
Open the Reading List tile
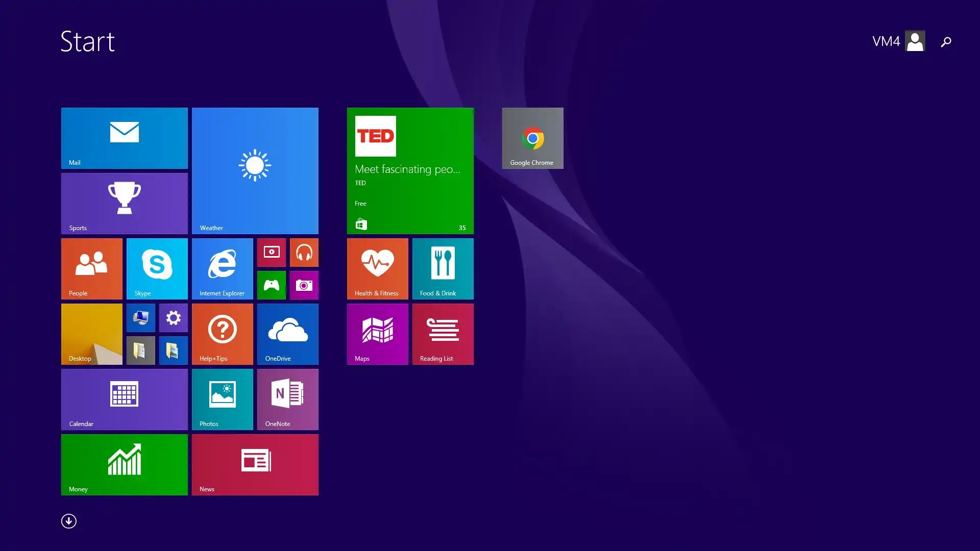pyautogui.click(x=443, y=334)
